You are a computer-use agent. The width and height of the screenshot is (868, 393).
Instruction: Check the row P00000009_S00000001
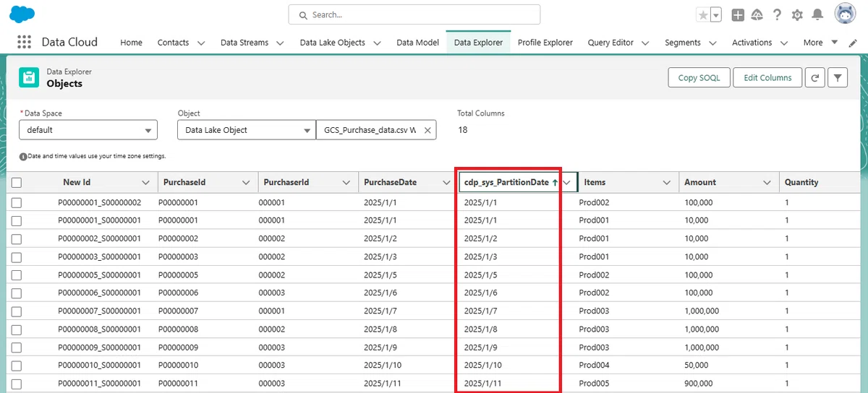[x=17, y=347]
